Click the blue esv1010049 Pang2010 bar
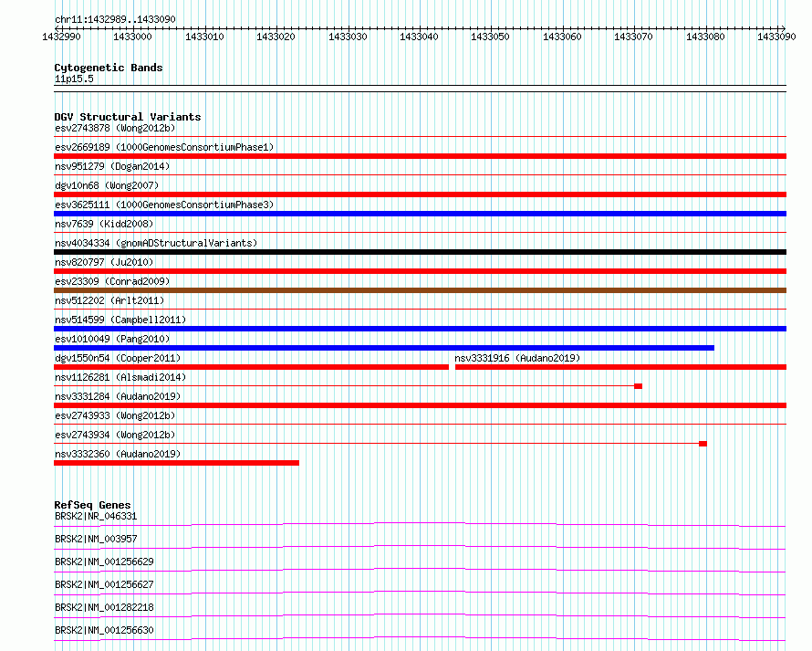 384,348
